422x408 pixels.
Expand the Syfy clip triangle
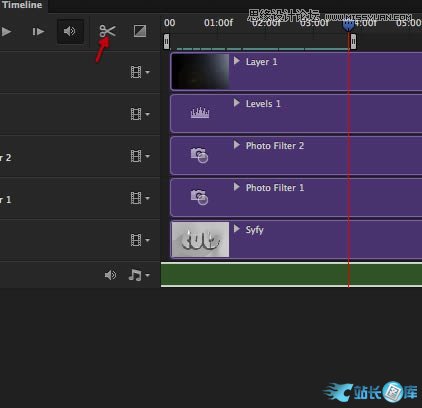coord(237,229)
